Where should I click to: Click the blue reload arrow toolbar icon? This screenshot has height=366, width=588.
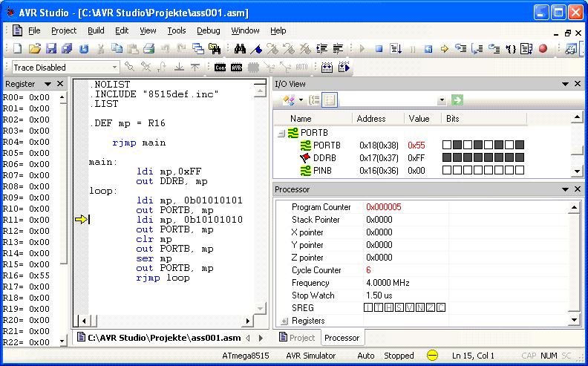84,48
